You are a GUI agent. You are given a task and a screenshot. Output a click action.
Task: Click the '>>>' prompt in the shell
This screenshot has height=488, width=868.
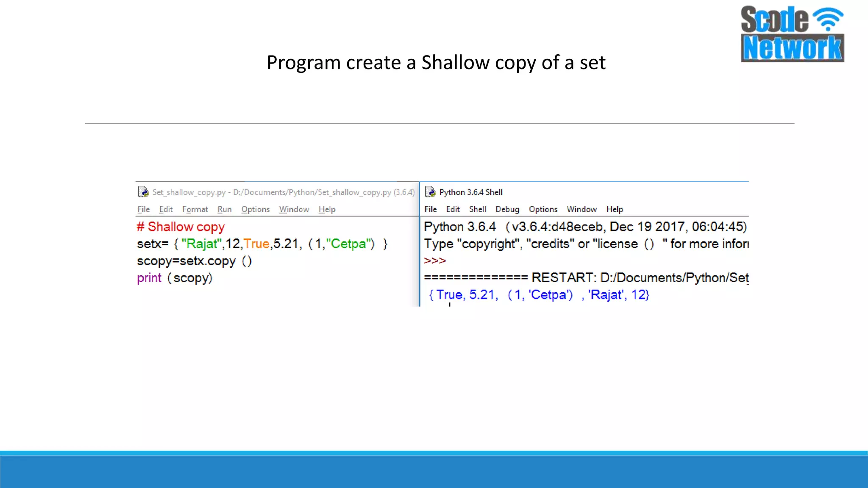(x=435, y=261)
